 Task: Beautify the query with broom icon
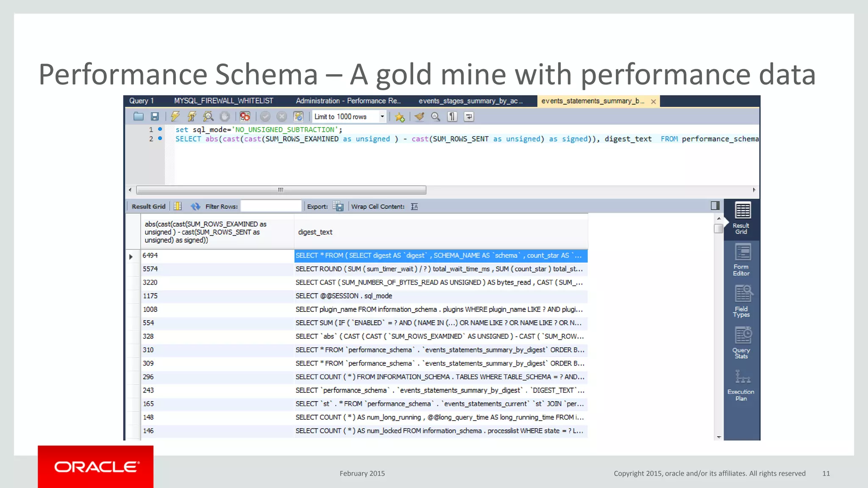point(419,116)
